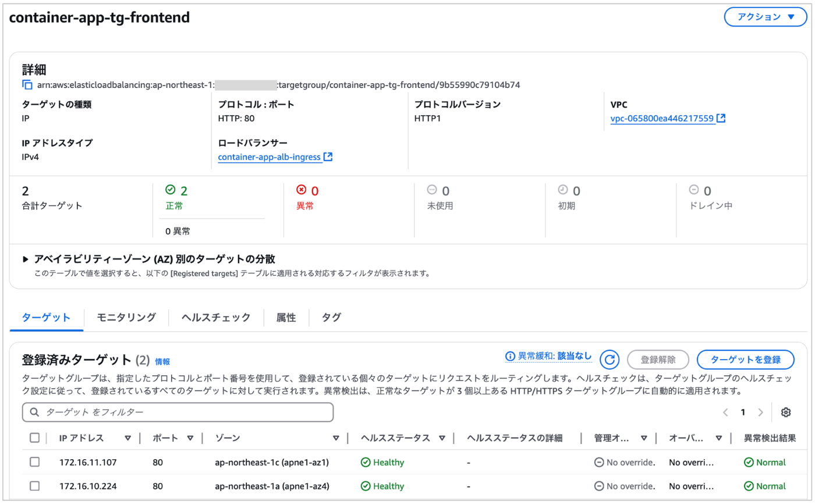The image size is (815, 504).
Task: Click the container-app-tg-frontend page title
Action: (100, 17)
